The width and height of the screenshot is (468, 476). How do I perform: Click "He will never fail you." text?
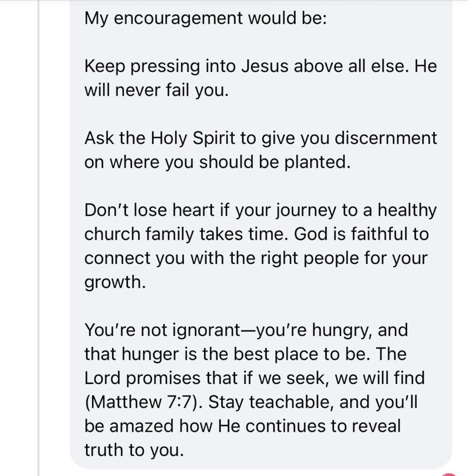point(156,90)
